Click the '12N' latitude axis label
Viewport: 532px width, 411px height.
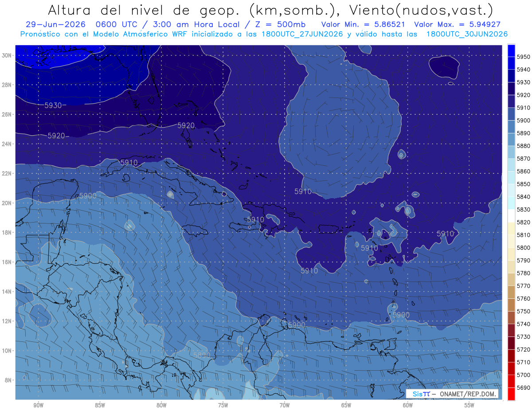tap(7, 321)
